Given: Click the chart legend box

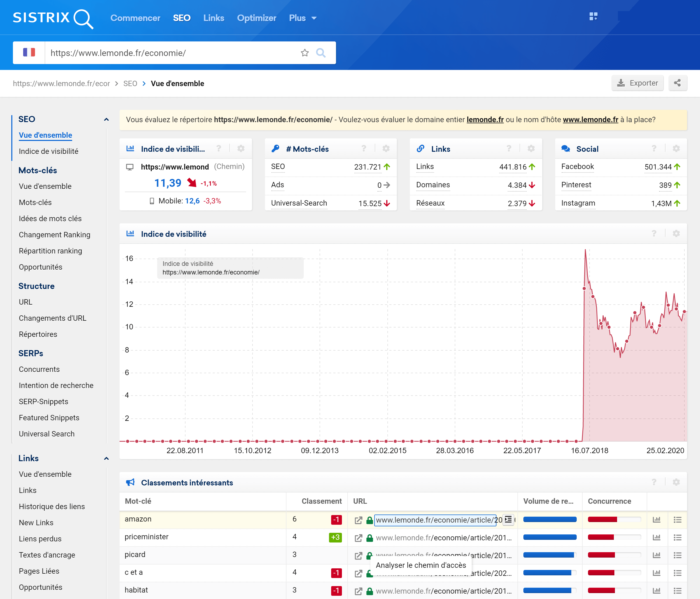Looking at the screenshot, I should tap(230, 268).
